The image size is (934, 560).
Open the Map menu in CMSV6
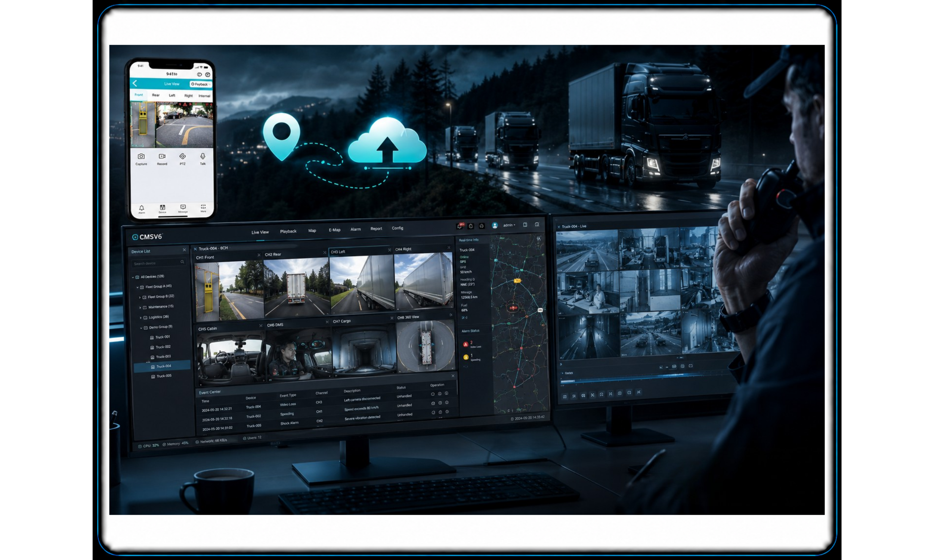pos(312,231)
